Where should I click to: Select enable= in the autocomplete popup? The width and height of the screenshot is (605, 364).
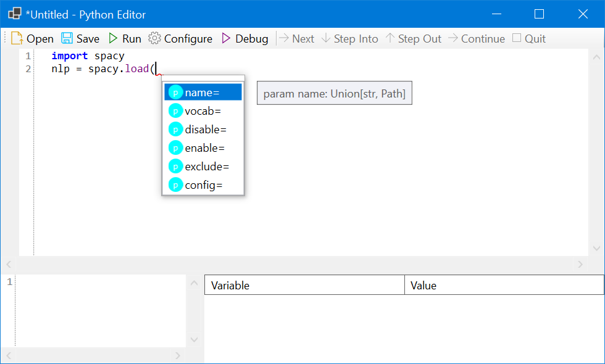tap(203, 148)
